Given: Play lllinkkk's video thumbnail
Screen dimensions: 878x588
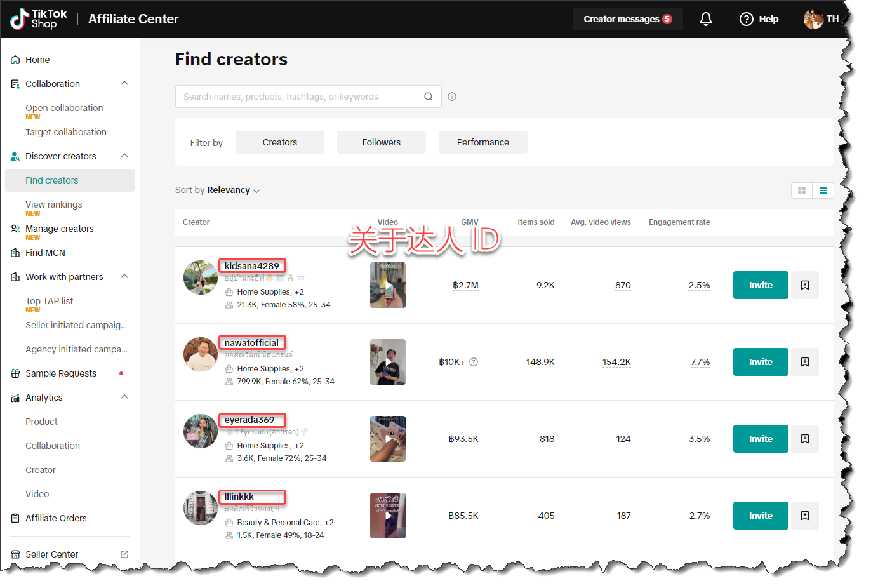Looking at the screenshot, I should point(388,516).
